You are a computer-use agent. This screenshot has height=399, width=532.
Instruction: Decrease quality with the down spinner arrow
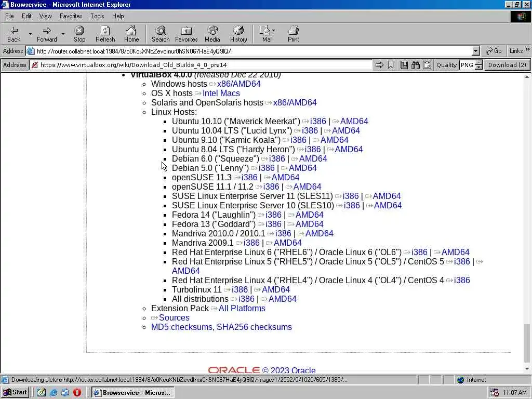click(x=478, y=67)
